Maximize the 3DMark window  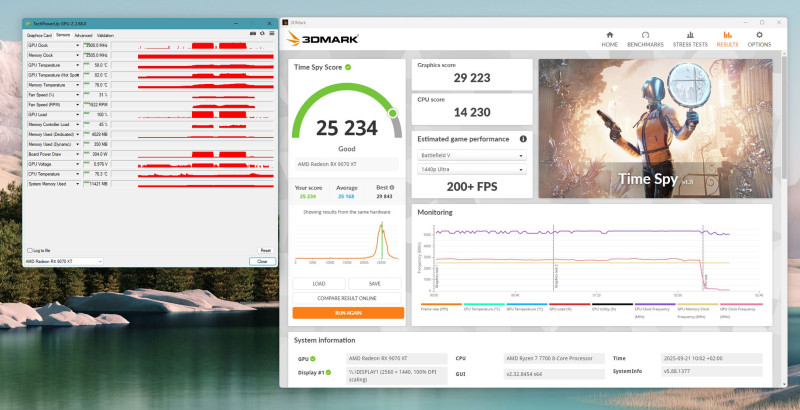tap(762, 22)
